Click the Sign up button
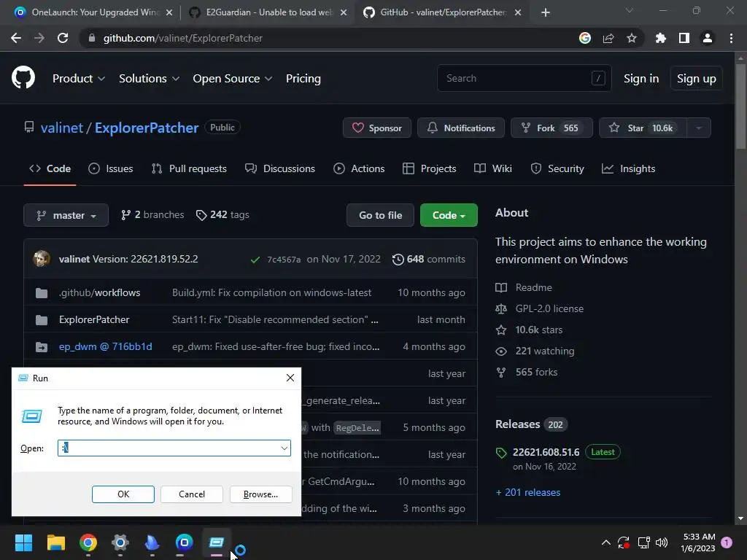 point(697,79)
